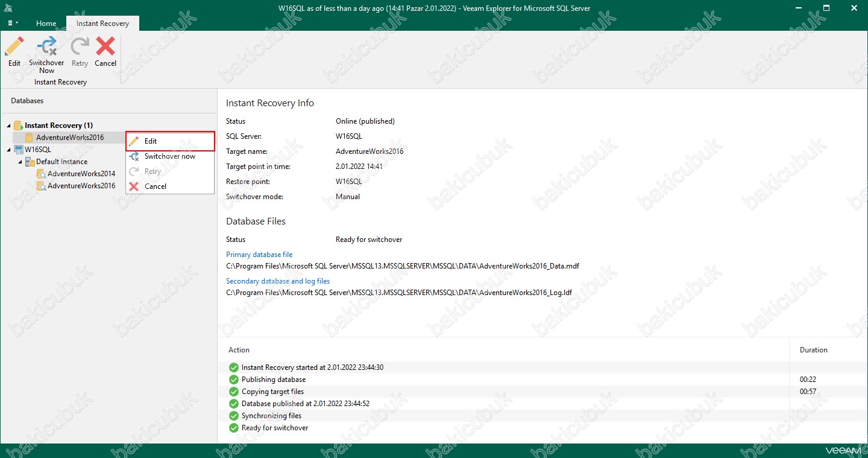This screenshot has width=868, height=458.
Task: Open the hamburger application menu
Action: (13, 23)
